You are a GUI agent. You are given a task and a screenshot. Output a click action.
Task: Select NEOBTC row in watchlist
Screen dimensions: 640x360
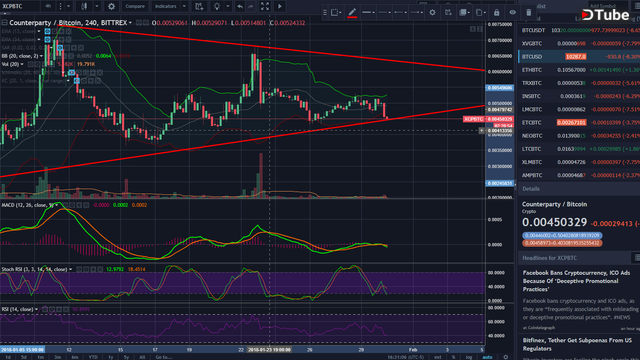coord(579,136)
